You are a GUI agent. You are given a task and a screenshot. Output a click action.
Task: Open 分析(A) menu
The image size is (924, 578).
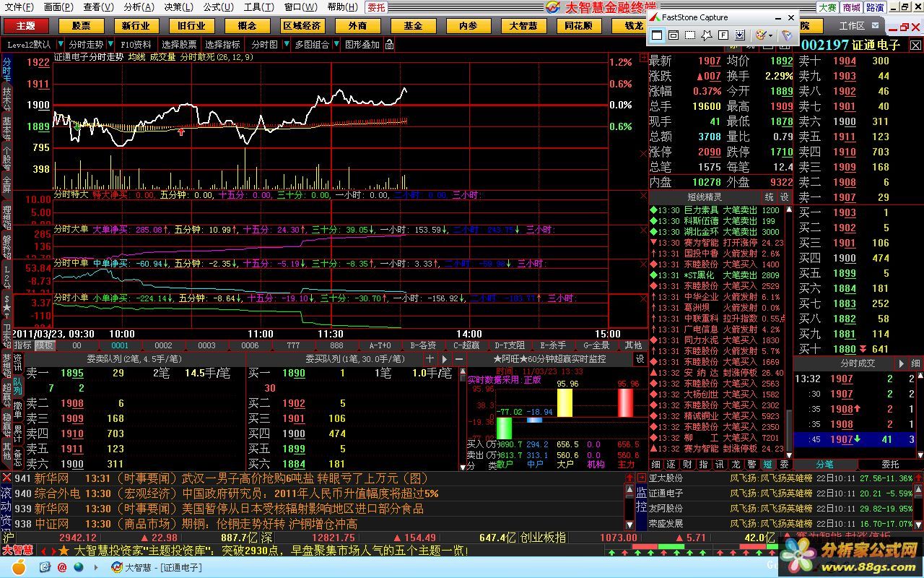click(139, 7)
